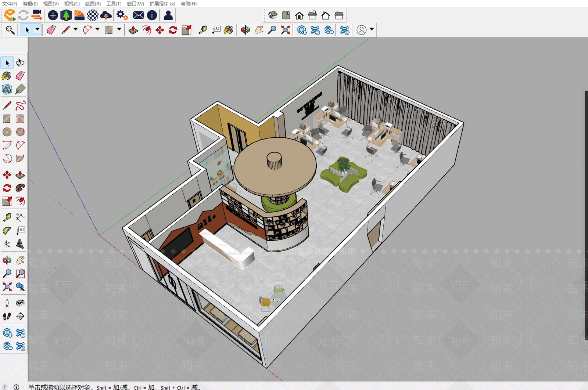Switch to Iso view house icon
The image size is (588, 390).
tap(273, 15)
